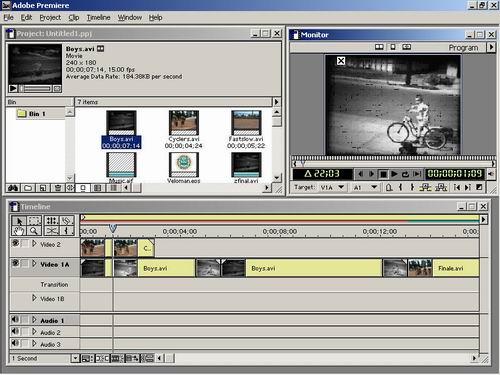Image resolution: width=500 pixels, height=375 pixels.
Task: Toggle loop playback in Monitor
Action: click(405, 174)
